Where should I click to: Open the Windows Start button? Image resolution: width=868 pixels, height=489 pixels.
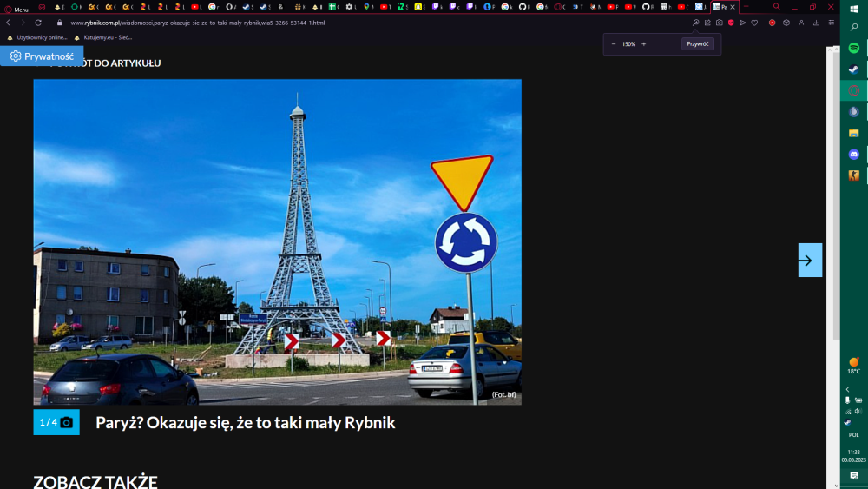[853, 9]
